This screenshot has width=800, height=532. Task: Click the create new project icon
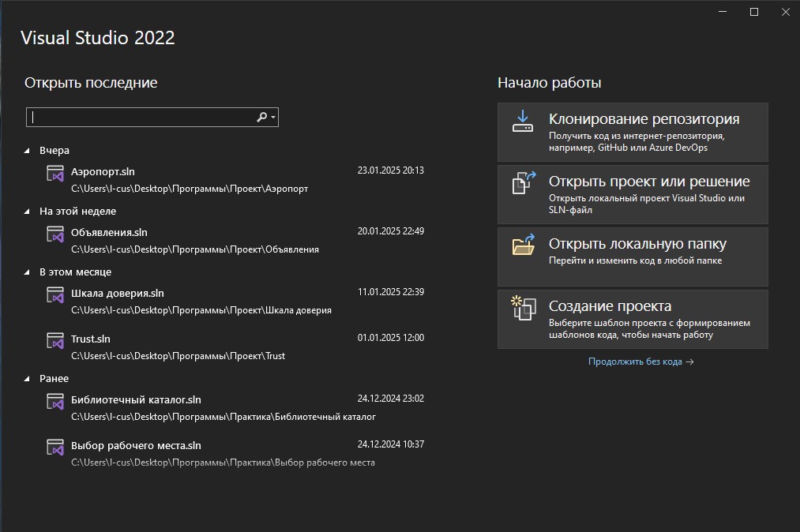click(523, 307)
